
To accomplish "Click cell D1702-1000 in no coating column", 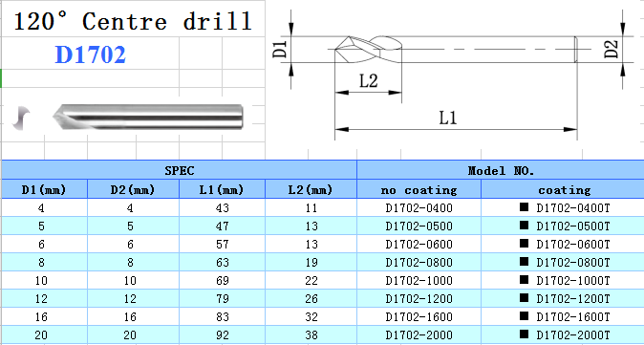I will pos(419,281).
